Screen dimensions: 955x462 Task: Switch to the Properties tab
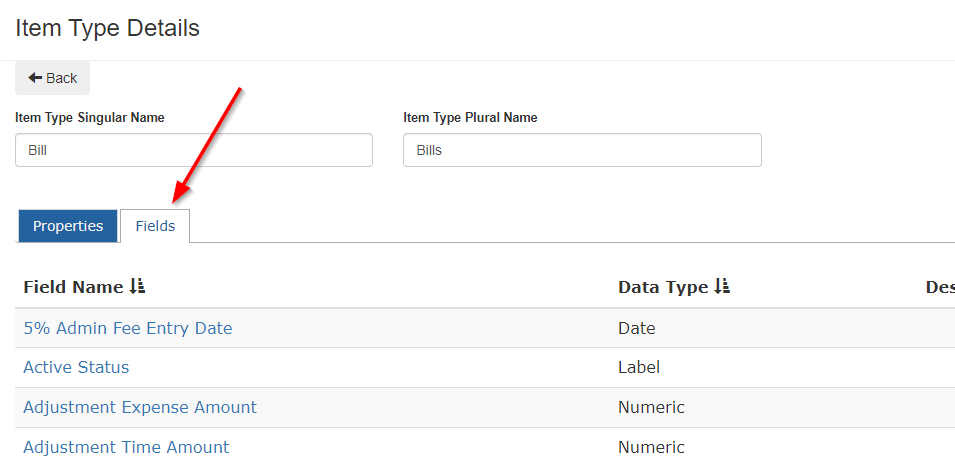click(x=68, y=226)
